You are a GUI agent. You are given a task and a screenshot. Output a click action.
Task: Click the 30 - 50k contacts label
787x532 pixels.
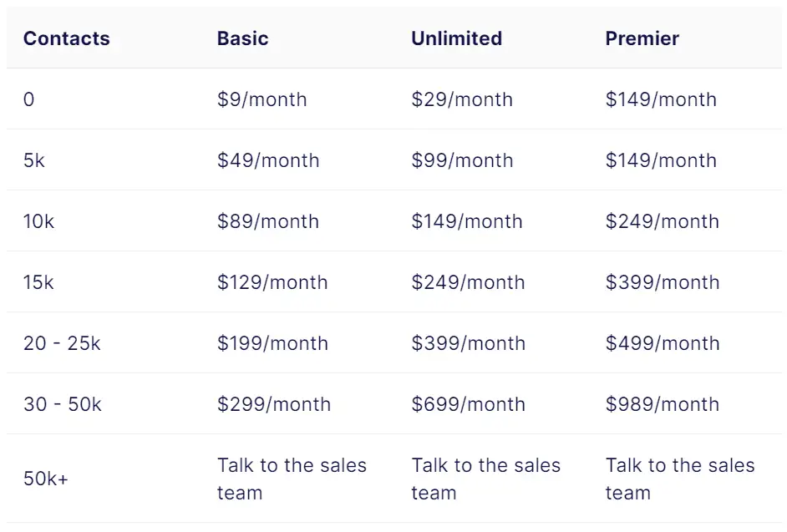point(62,404)
